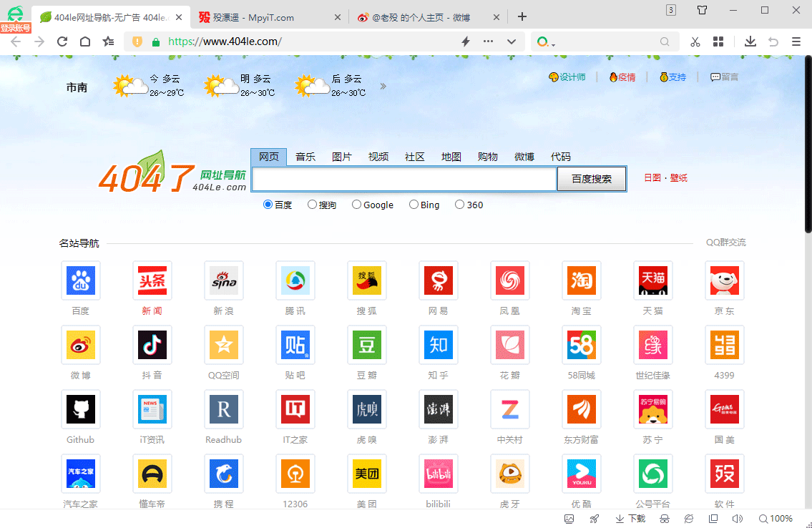
Task: Close the 404le tab
Action: (x=179, y=17)
